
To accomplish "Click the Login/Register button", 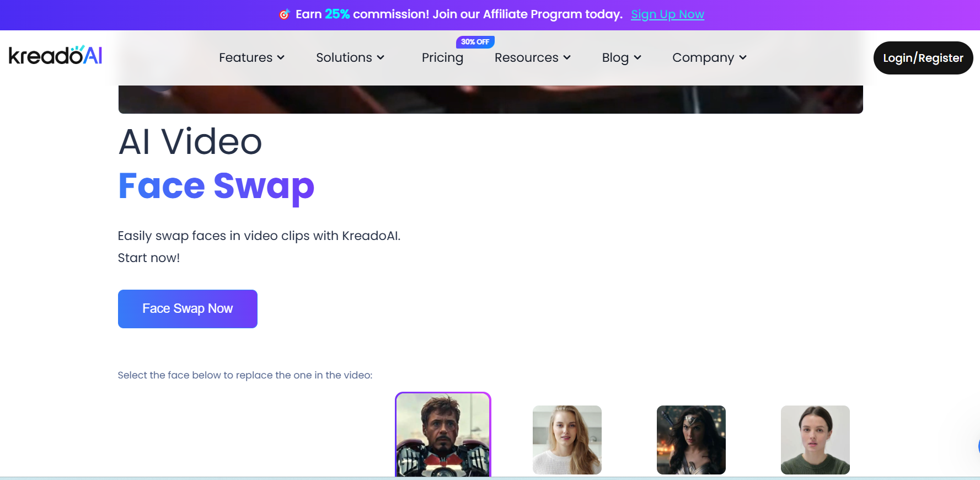I will click(923, 58).
